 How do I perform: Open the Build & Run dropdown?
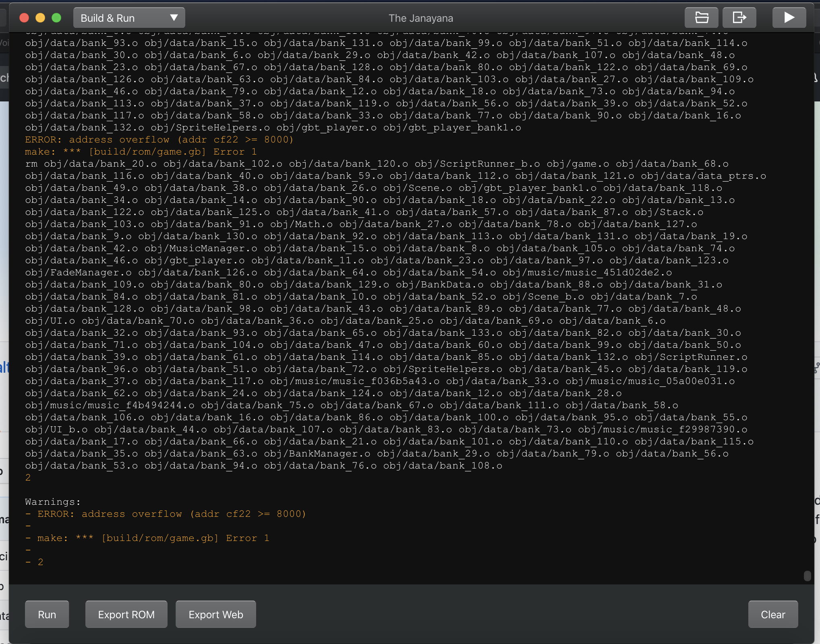click(129, 18)
